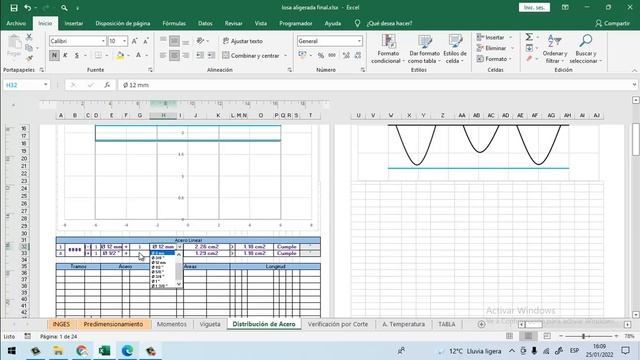Toggle Ajustar texto wrapping
The width and height of the screenshot is (640, 360).
point(243,41)
